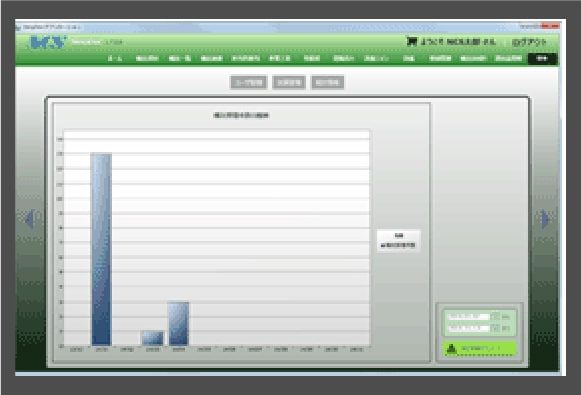
Task: Click the bright green button with the stamp icon
Action: click(x=479, y=349)
